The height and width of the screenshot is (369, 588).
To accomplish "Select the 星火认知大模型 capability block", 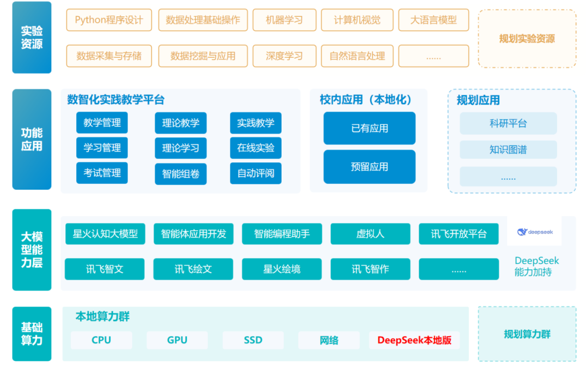I will pos(105,233).
